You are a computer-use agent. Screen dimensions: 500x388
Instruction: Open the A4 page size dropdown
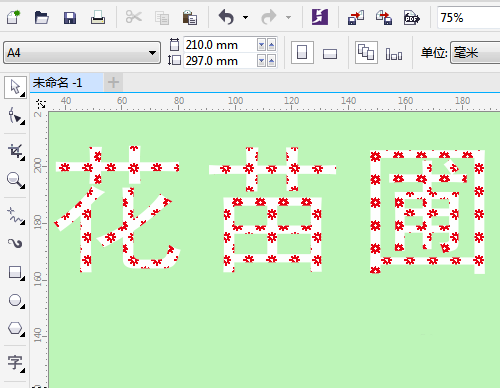click(x=82, y=52)
